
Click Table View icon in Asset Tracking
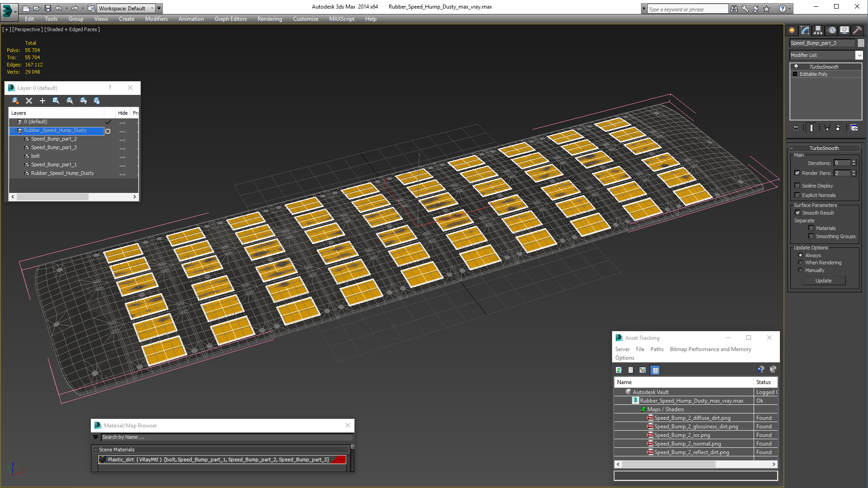655,370
